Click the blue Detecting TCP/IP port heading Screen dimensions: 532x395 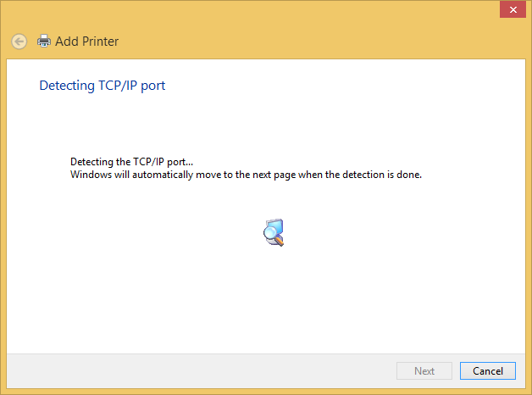tap(103, 86)
